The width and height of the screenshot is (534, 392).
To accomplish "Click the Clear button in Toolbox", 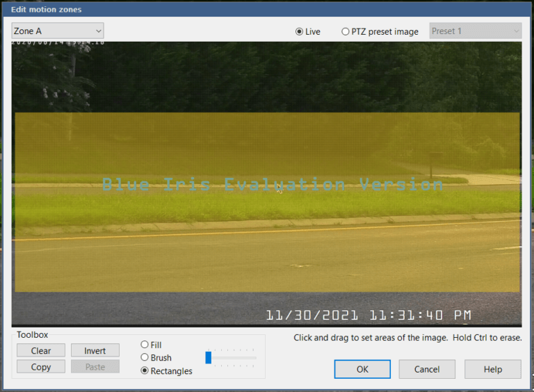I will (x=41, y=350).
